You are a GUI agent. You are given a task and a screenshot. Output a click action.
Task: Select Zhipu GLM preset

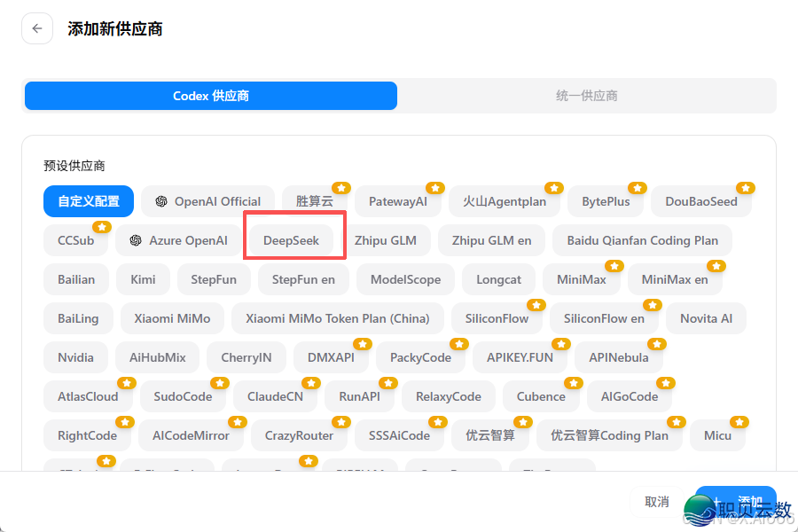(386, 240)
